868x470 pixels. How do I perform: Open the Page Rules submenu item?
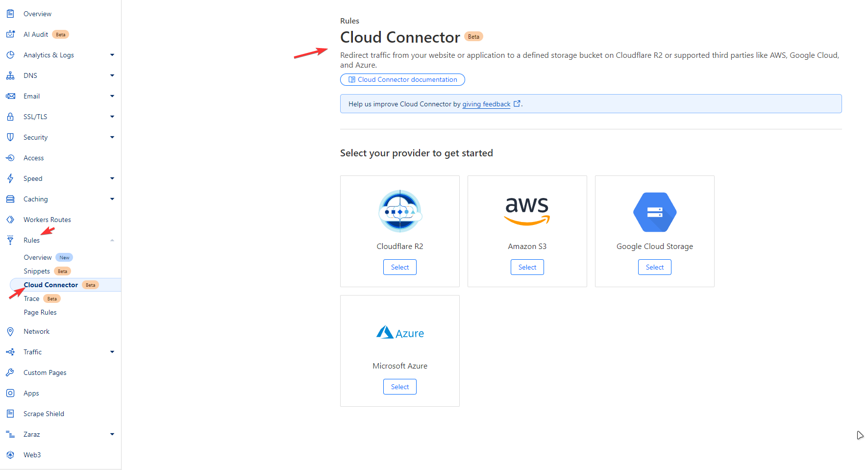tap(40, 312)
